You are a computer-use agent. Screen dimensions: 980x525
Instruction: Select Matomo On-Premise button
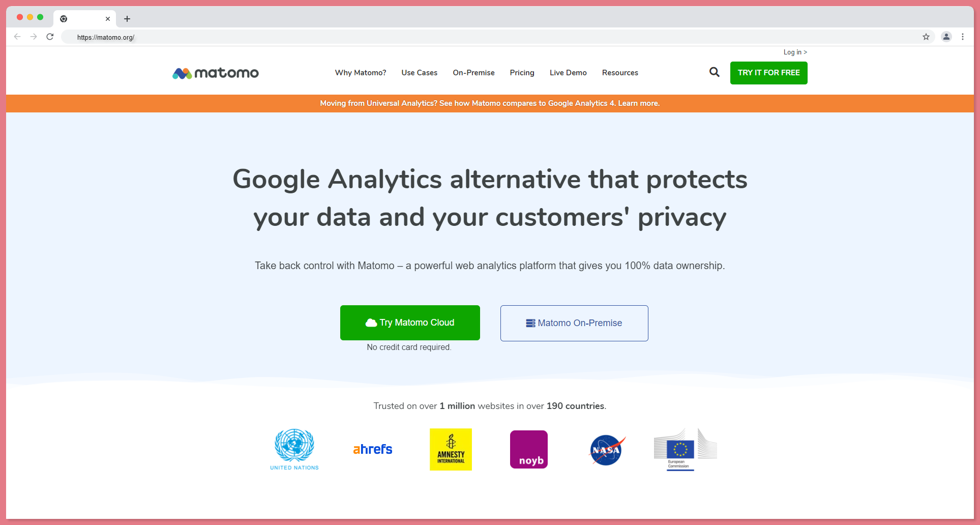(x=574, y=323)
